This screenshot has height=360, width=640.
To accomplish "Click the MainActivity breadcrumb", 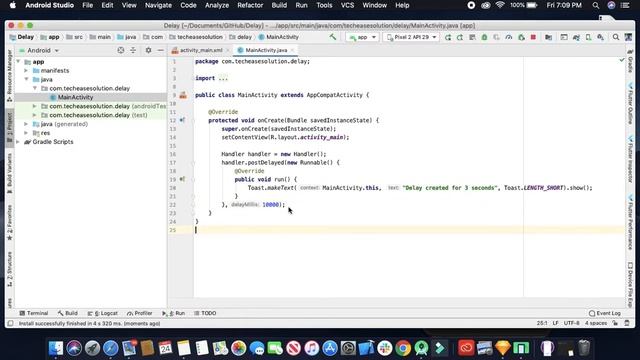I will pos(279,37).
